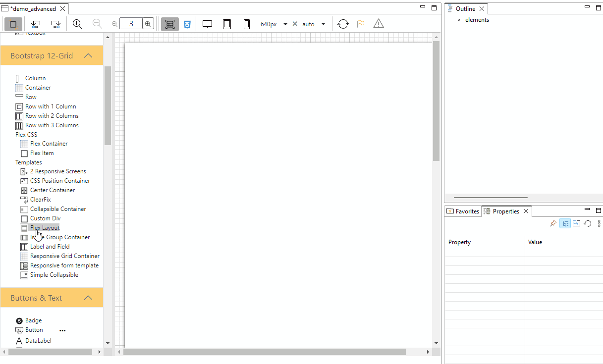Image resolution: width=603 pixels, height=364 pixels.
Task: Collapse the Buttons & Text palette section
Action: 88,298
